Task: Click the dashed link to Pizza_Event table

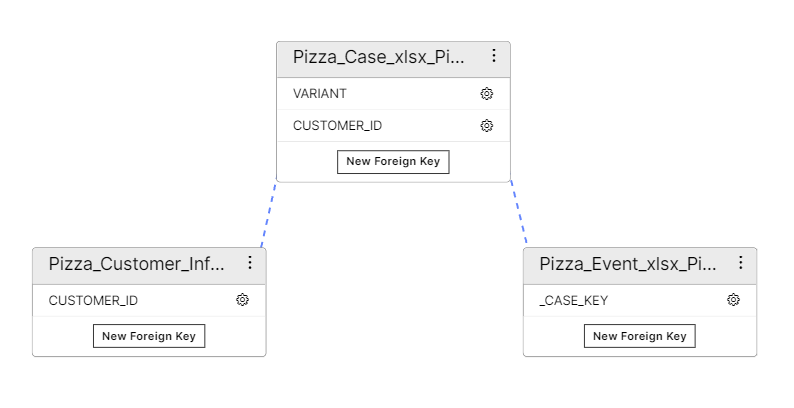Action: click(x=518, y=214)
